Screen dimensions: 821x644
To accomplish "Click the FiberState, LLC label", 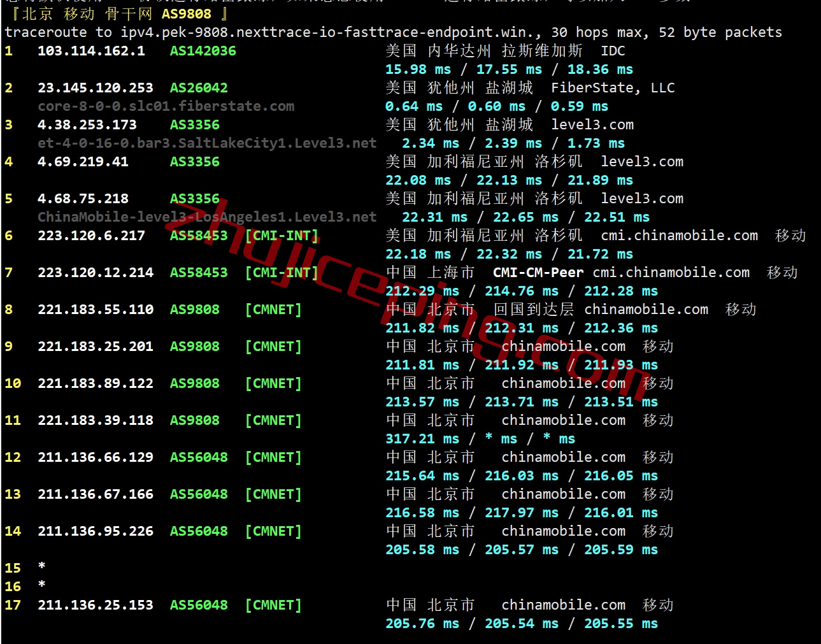I will tap(613, 88).
